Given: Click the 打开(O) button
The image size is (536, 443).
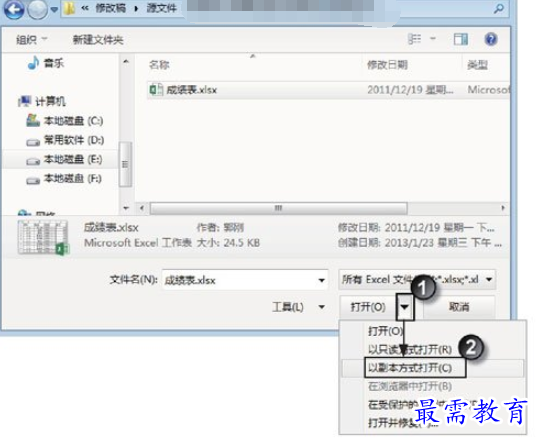Looking at the screenshot, I should pos(368,307).
